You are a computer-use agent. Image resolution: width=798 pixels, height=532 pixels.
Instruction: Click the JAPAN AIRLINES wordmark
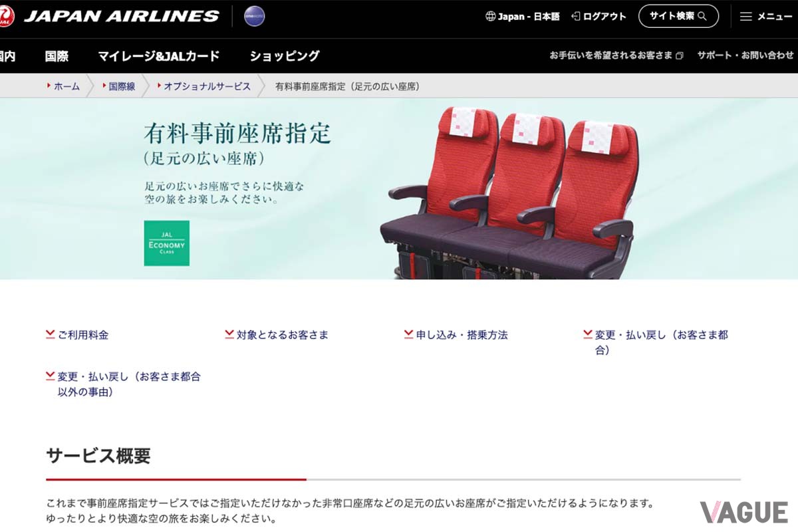click(122, 16)
